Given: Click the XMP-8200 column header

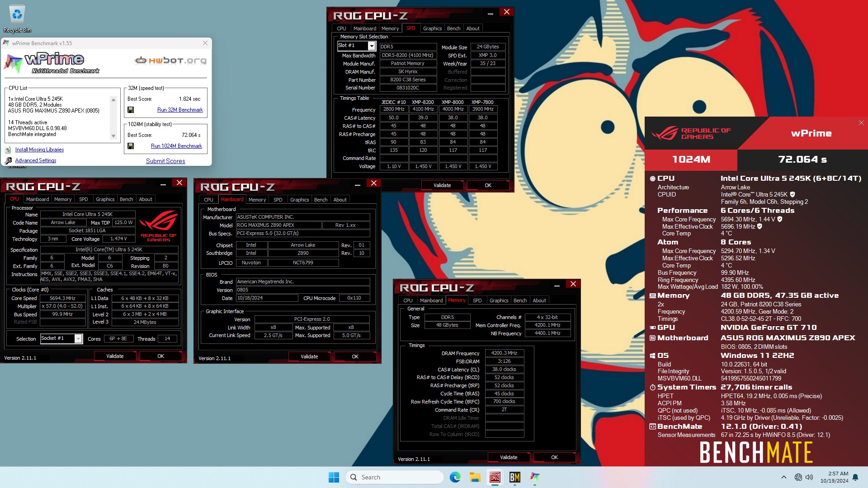Looking at the screenshot, I should coord(423,102).
